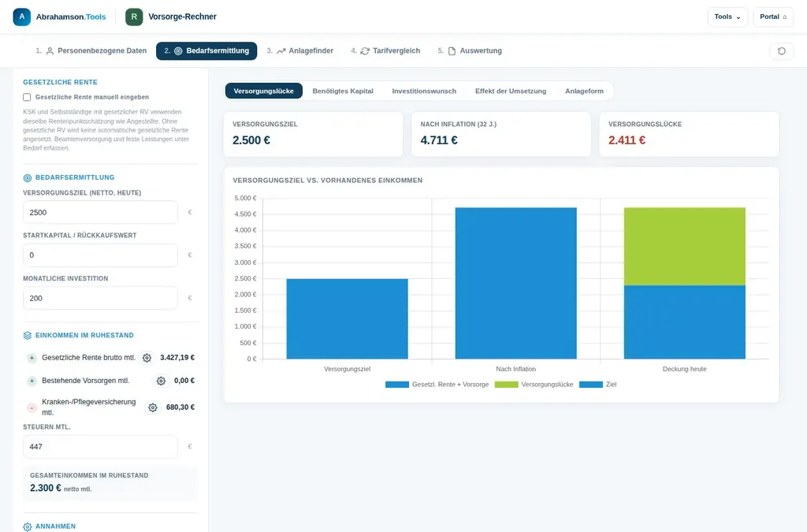Switch to Anlageform sub-tab
This screenshot has height=532, width=807.
click(x=584, y=91)
